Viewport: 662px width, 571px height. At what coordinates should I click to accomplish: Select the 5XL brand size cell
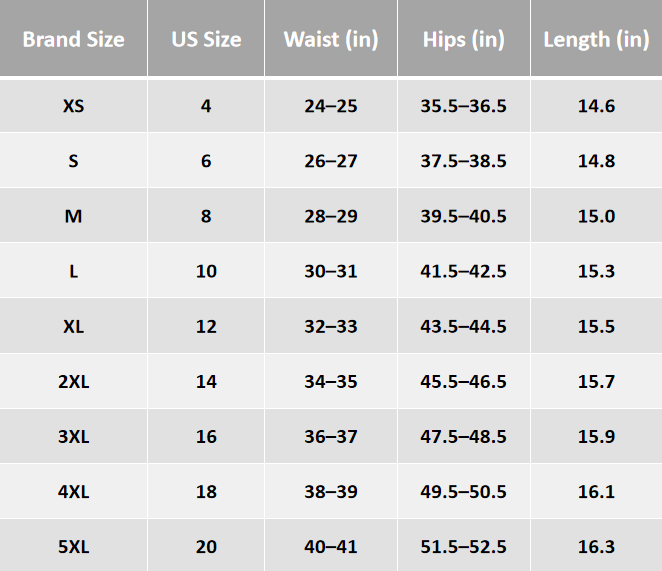click(x=73, y=546)
